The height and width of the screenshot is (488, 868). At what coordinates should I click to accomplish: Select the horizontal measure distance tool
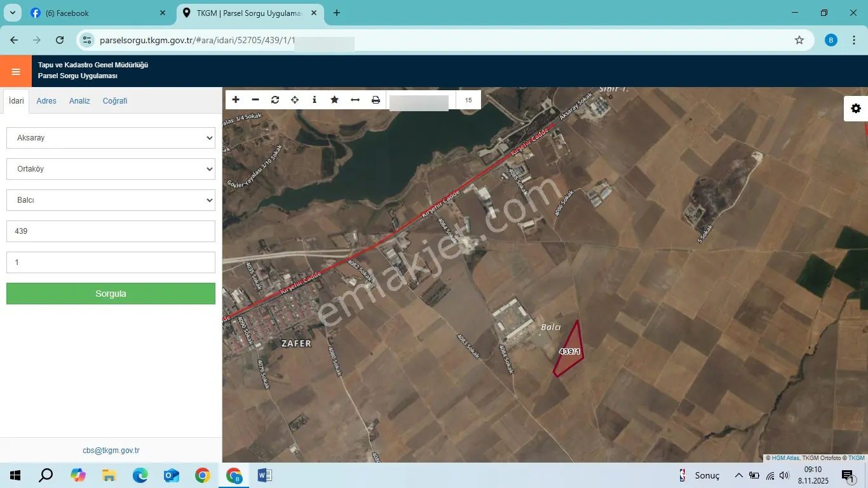click(x=355, y=100)
